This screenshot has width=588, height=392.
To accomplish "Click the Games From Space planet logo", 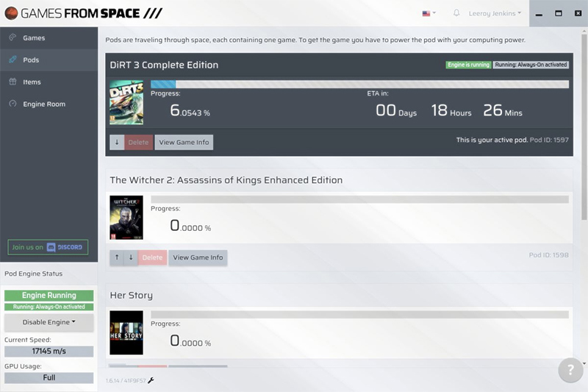I will point(11,13).
